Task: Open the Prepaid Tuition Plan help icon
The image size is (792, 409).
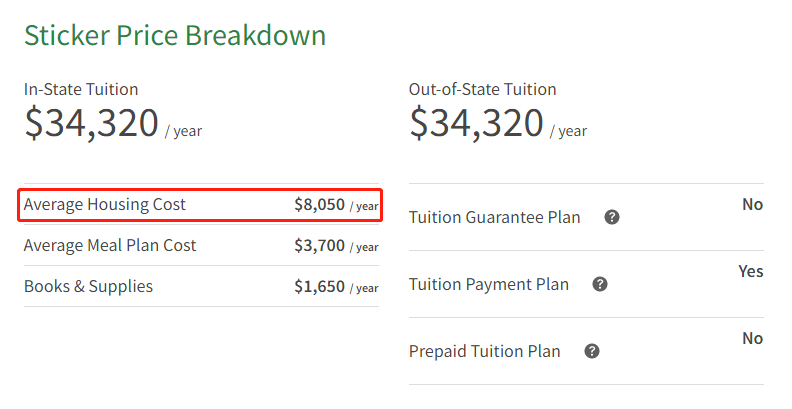Action: pos(592,351)
